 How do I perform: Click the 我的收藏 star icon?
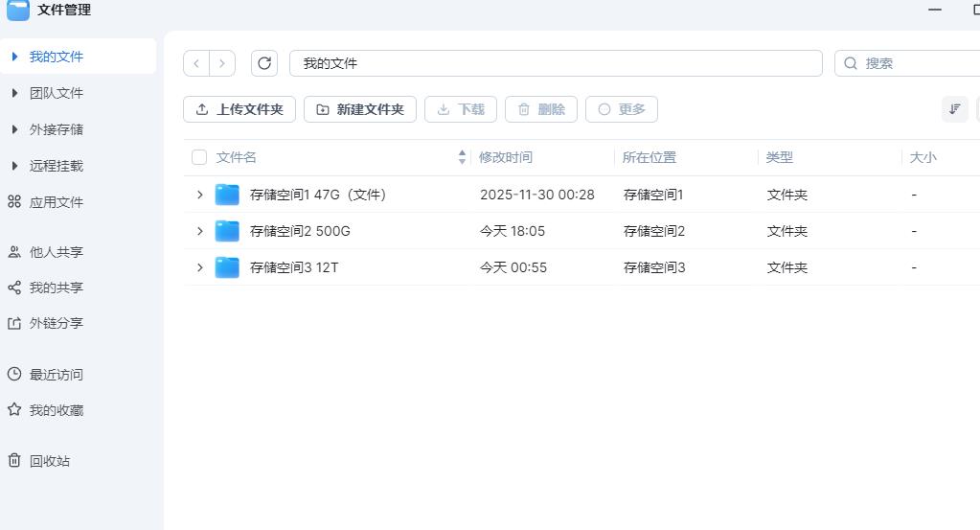point(14,409)
